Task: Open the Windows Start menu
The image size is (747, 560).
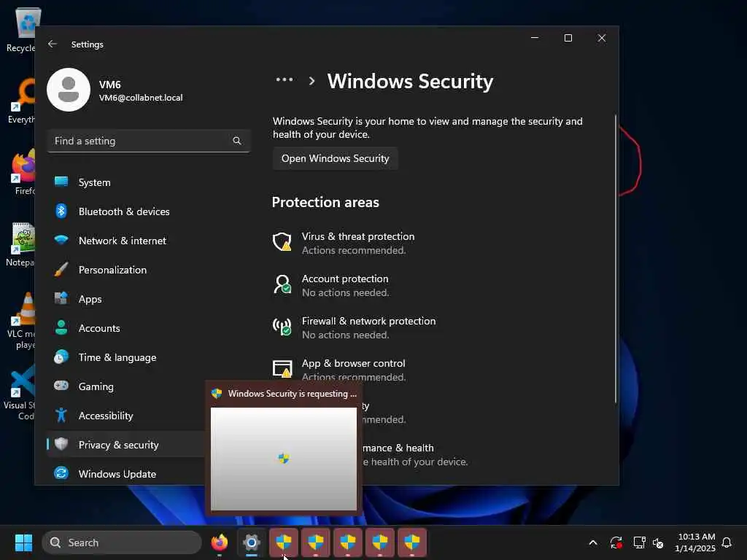Action: (23, 542)
